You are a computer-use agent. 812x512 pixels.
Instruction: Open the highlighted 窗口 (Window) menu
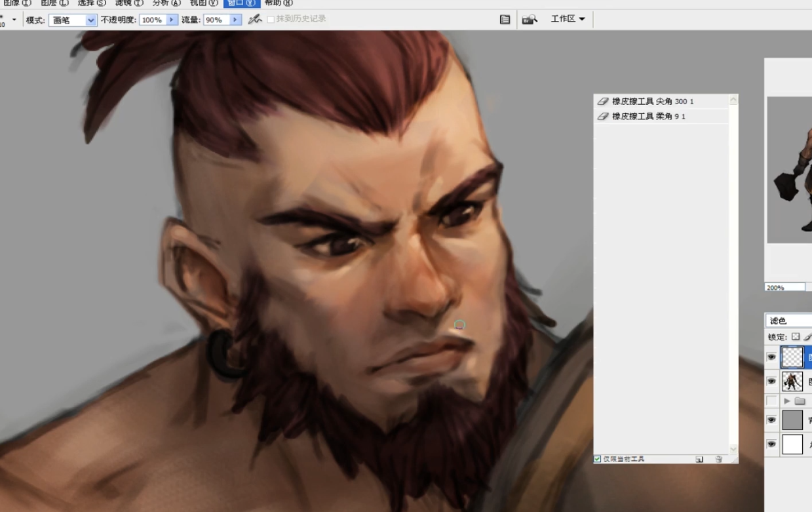[242, 3]
